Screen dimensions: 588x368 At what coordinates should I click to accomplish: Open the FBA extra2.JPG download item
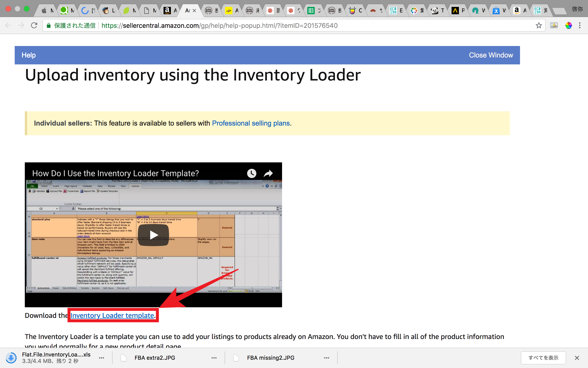tap(155, 357)
